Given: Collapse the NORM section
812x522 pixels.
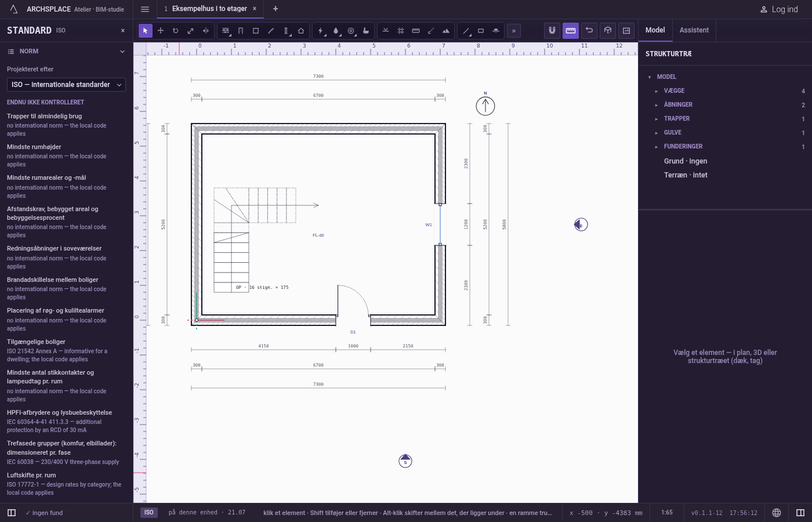Looking at the screenshot, I should (66, 52).
